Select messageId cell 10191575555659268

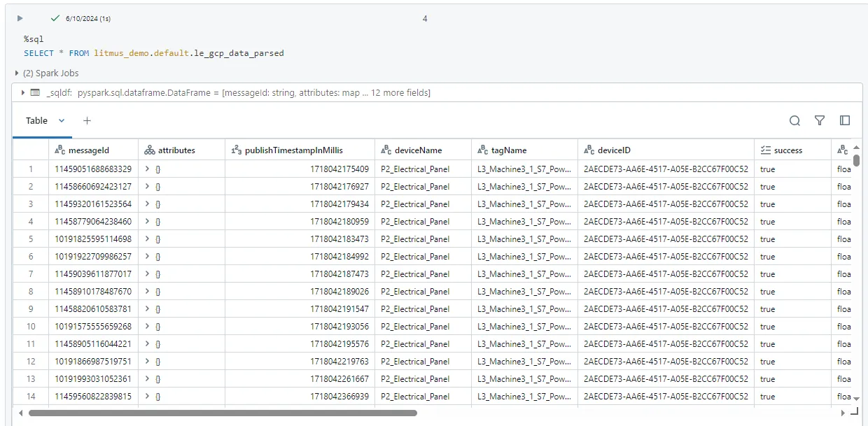tap(93, 326)
